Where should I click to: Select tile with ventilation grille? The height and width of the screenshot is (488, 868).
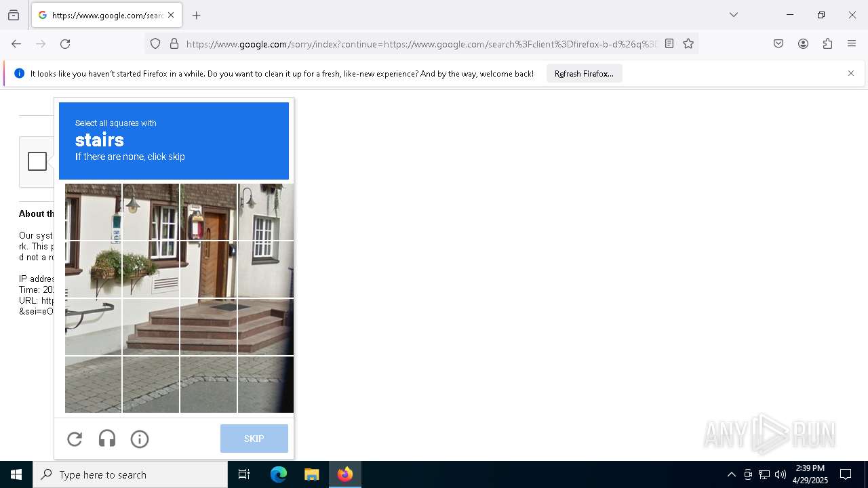point(151,269)
